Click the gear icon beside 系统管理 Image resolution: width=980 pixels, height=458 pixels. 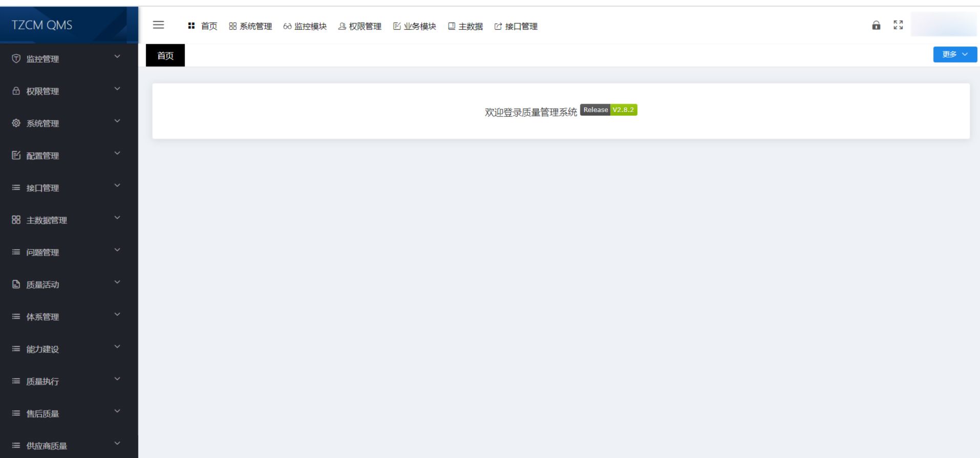click(x=16, y=123)
